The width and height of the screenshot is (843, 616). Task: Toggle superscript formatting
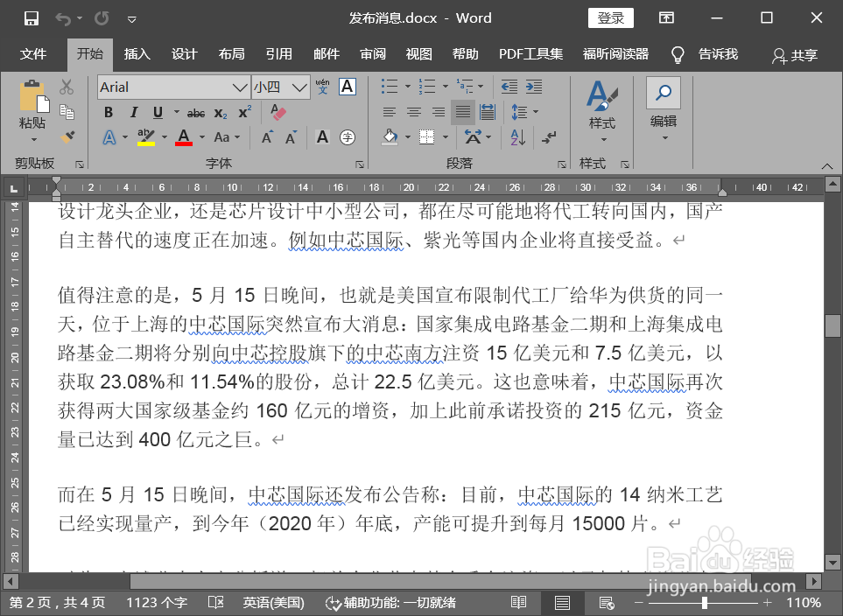[x=244, y=112]
